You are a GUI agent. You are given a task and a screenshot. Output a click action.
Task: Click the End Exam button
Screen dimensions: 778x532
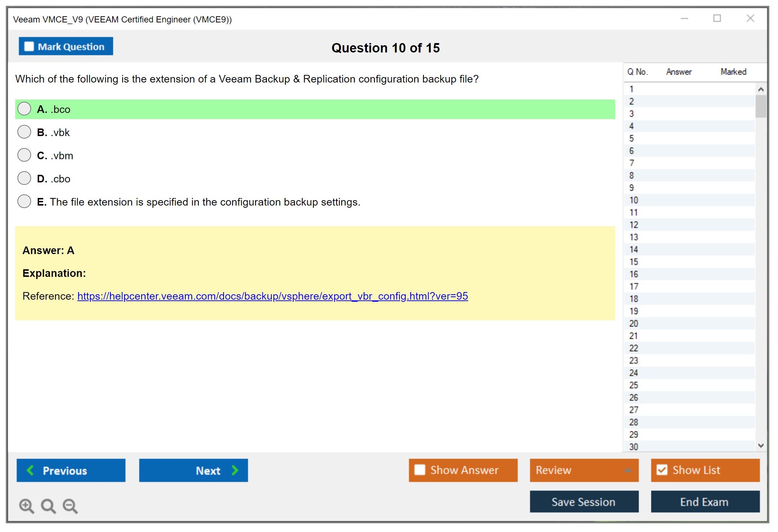click(705, 502)
